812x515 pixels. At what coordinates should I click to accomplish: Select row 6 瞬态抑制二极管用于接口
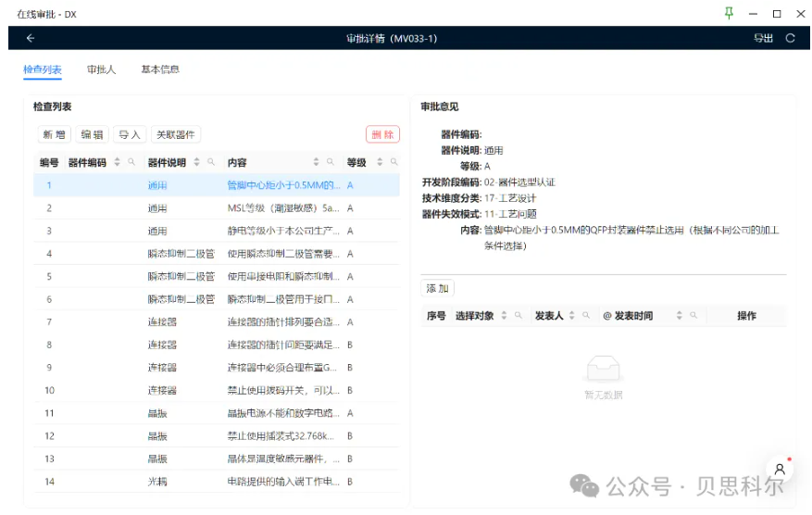click(x=217, y=299)
